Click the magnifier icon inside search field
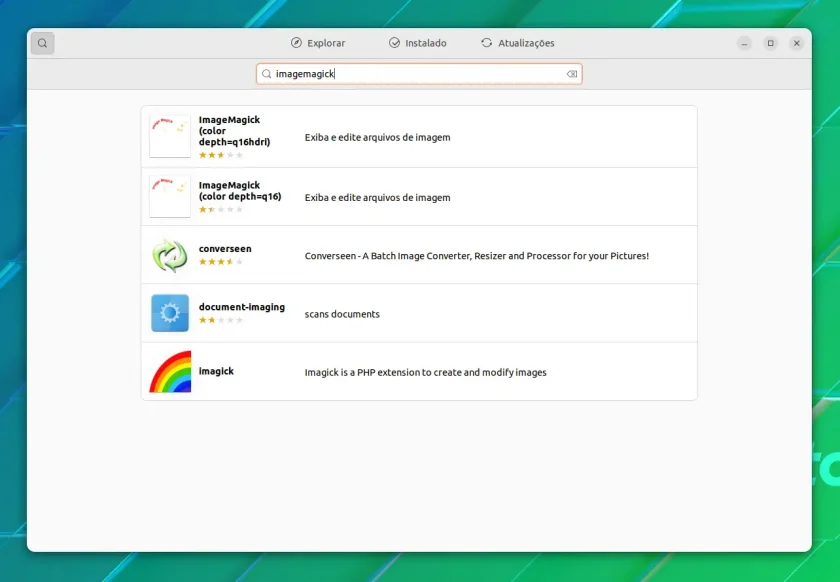Screen dimensions: 840x582 pyautogui.click(x=266, y=74)
